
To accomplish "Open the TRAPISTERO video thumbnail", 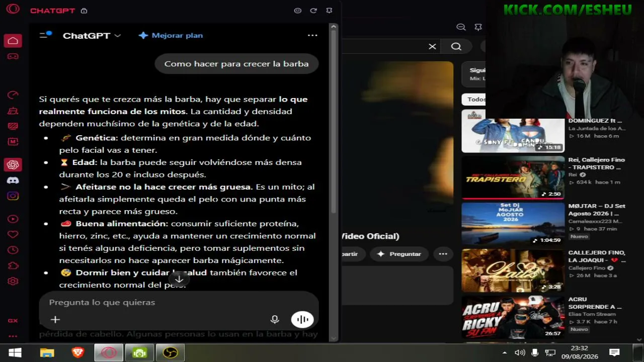I will (x=513, y=177).
